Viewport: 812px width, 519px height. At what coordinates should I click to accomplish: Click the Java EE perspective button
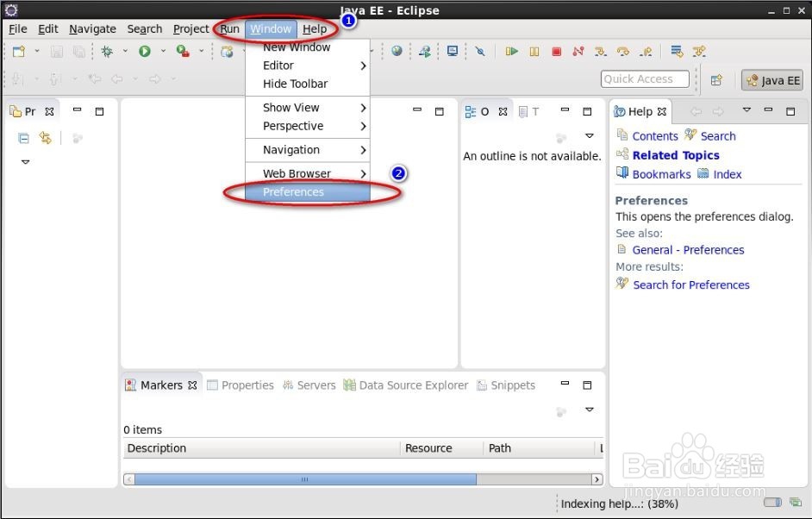pyautogui.click(x=772, y=80)
